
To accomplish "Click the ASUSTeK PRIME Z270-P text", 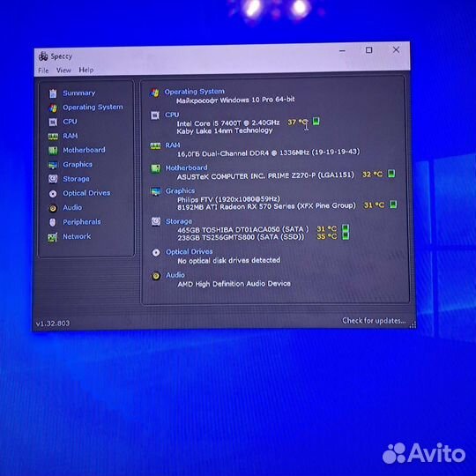I will [x=265, y=175].
